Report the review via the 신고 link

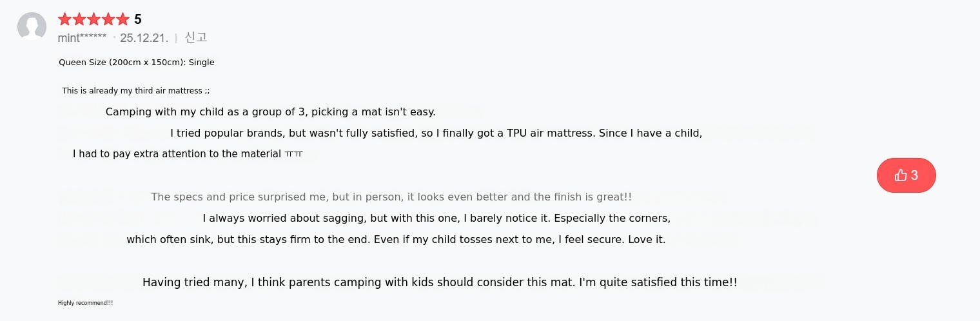[196, 37]
